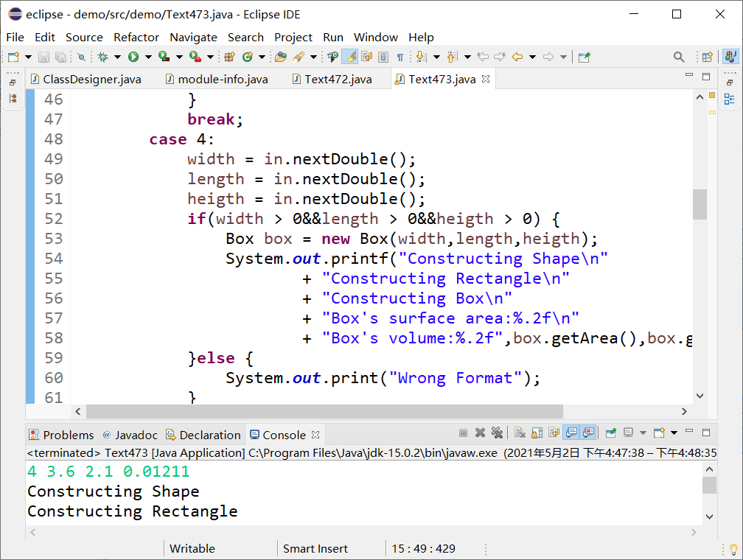Toggle Console Scroll Lock icon

(x=537, y=433)
